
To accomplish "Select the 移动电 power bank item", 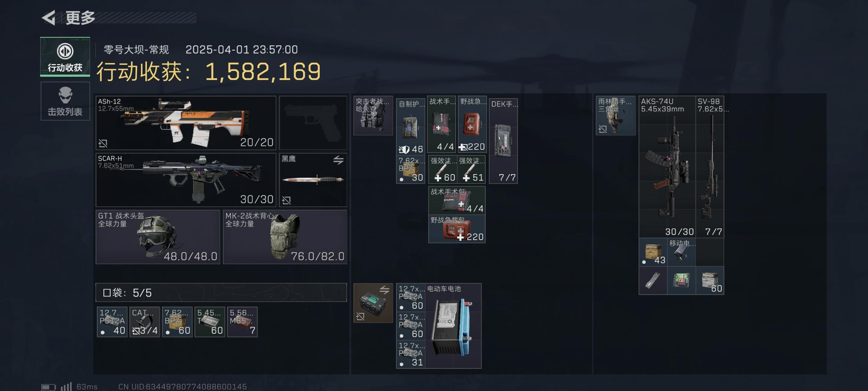I will pyautogui.click(x=681, y=252).
